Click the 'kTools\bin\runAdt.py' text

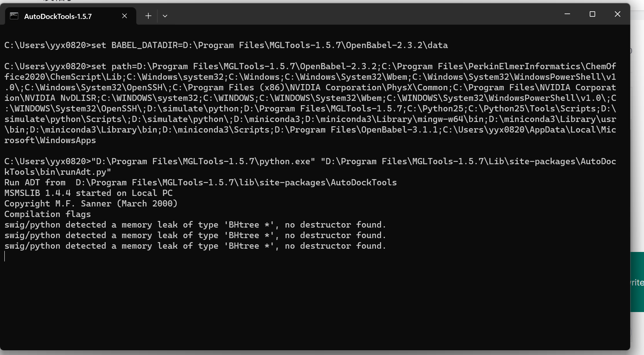58,172
